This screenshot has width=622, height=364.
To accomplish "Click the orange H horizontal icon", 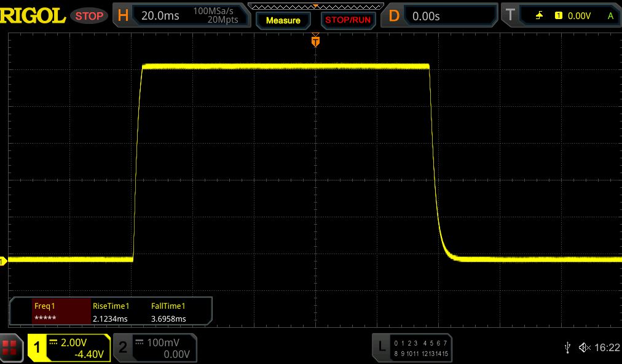I will (123, 15).
